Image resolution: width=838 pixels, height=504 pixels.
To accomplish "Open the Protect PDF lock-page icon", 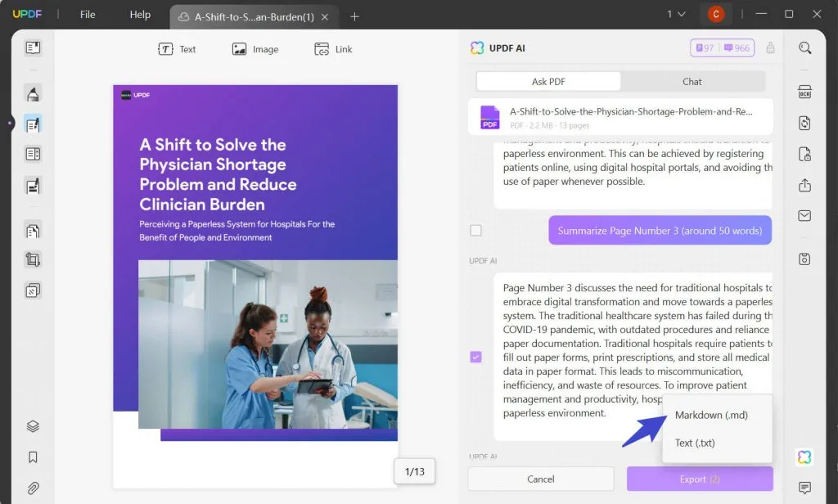I will pos(805,155).
